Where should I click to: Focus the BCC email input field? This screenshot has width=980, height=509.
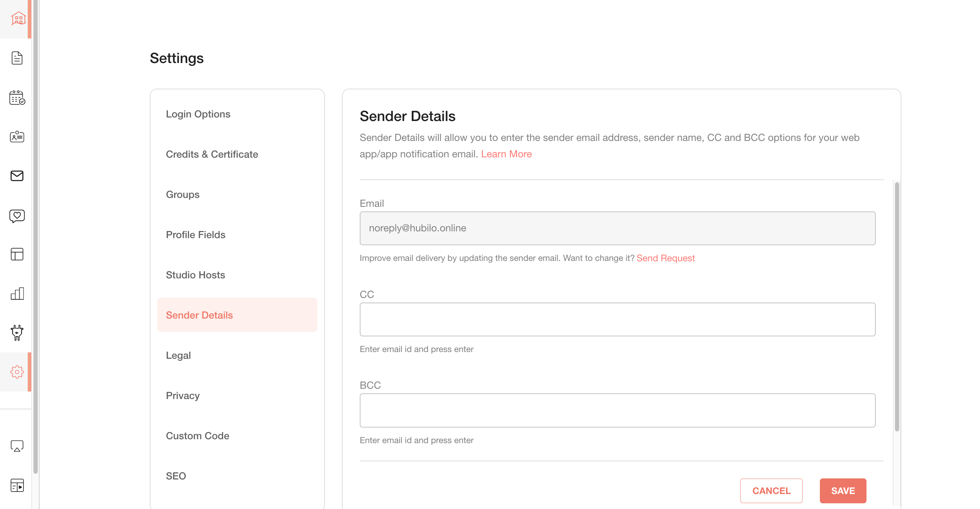617,410
